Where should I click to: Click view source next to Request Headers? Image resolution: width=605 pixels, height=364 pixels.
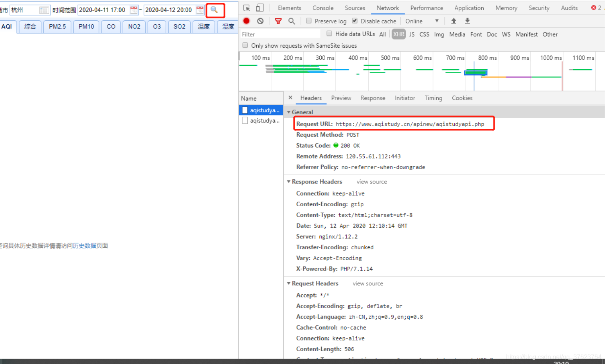point(368,284)
